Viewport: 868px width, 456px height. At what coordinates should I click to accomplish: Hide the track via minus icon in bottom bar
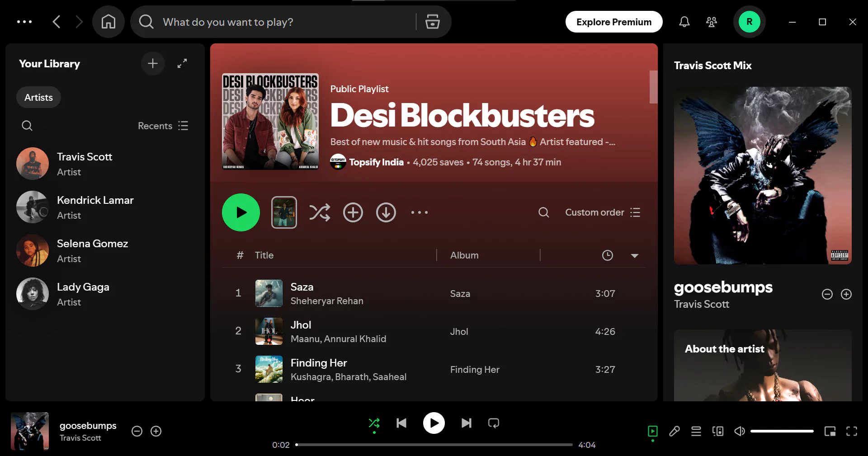tap(137, 431)
